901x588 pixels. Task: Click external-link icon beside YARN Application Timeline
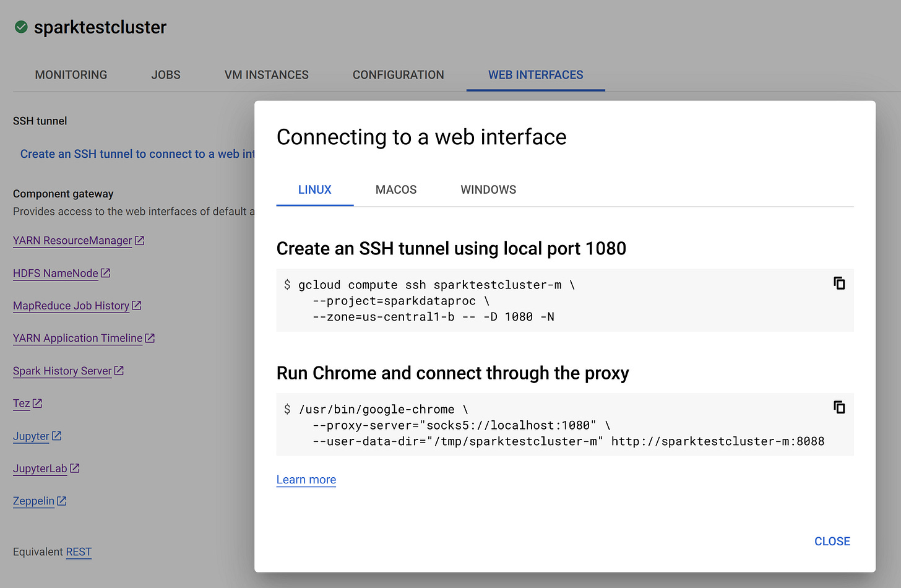pos(150,338)
